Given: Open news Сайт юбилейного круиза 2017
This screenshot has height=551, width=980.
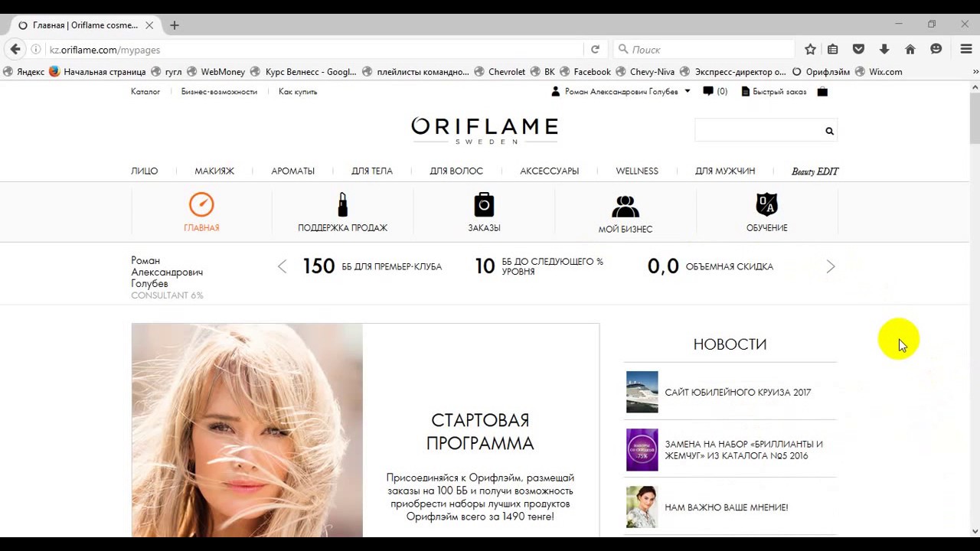Looking at the screenshot, I should [738, 393].
